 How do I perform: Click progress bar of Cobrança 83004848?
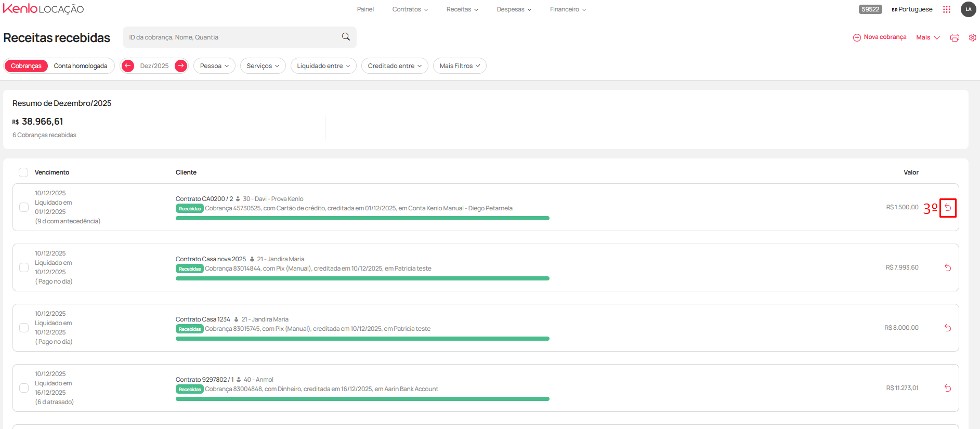(362, 399)
